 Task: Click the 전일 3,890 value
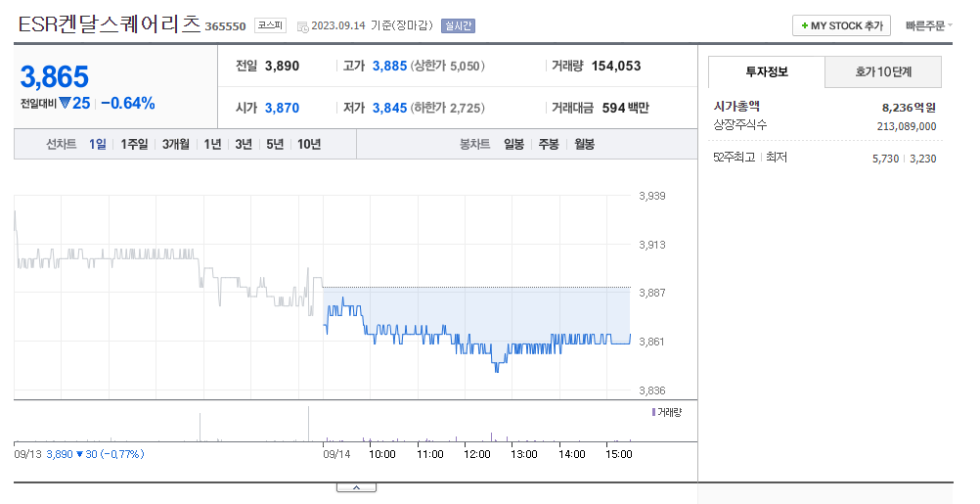pos(282,66)
